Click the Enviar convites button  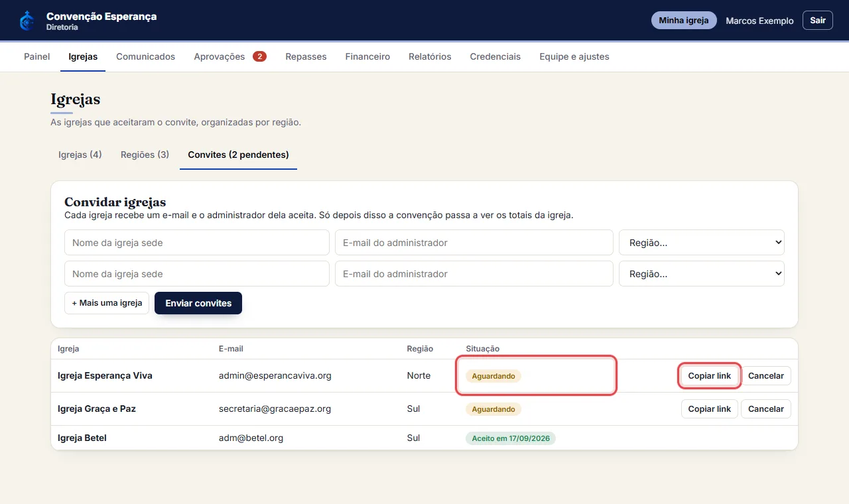tap(198, 303)
